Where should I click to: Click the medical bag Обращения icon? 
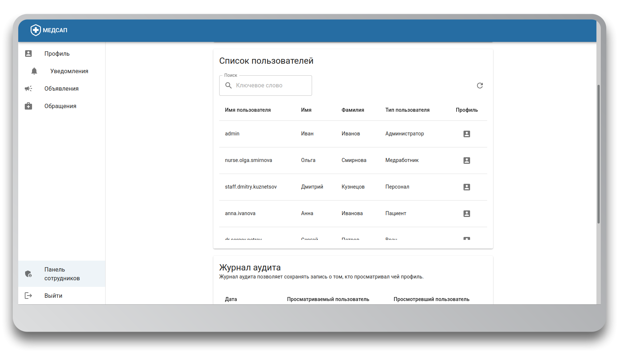click(28, 106)
